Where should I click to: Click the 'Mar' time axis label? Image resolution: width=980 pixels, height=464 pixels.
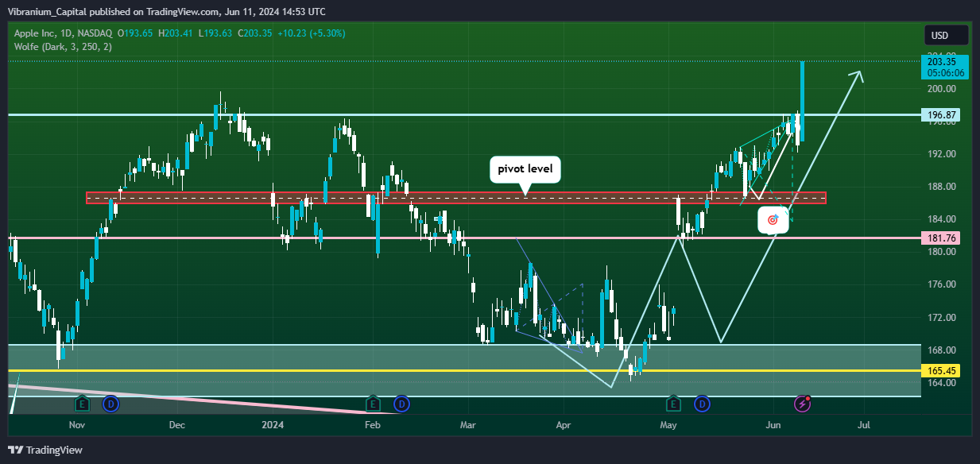coord(468,425)
